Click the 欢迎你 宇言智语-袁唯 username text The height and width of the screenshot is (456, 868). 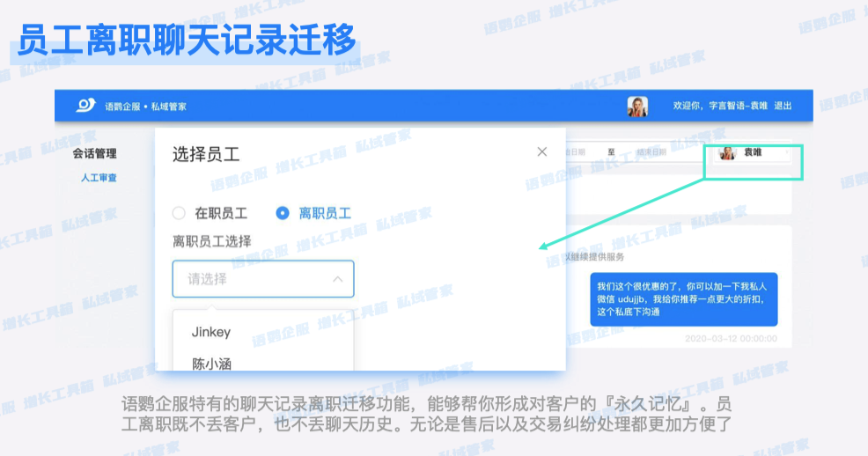pyautogui.click(x=720, y=107)
